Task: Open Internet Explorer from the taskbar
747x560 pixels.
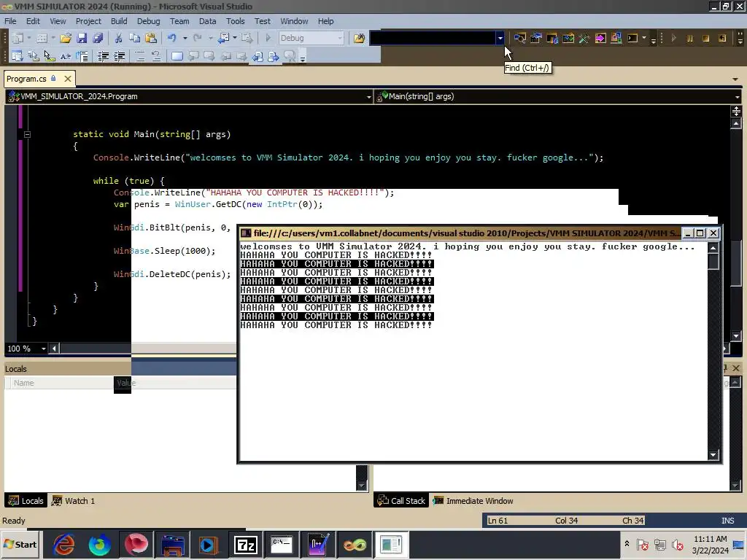Action: click(64, 545)
